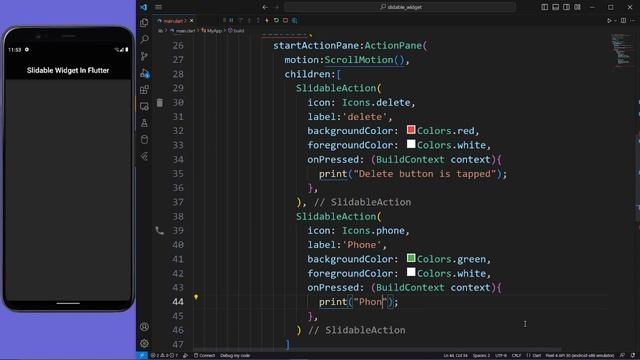640x360 pixels.
Task: Click the red color swatch for Colors.red
Action: click(x=411, y=130)
